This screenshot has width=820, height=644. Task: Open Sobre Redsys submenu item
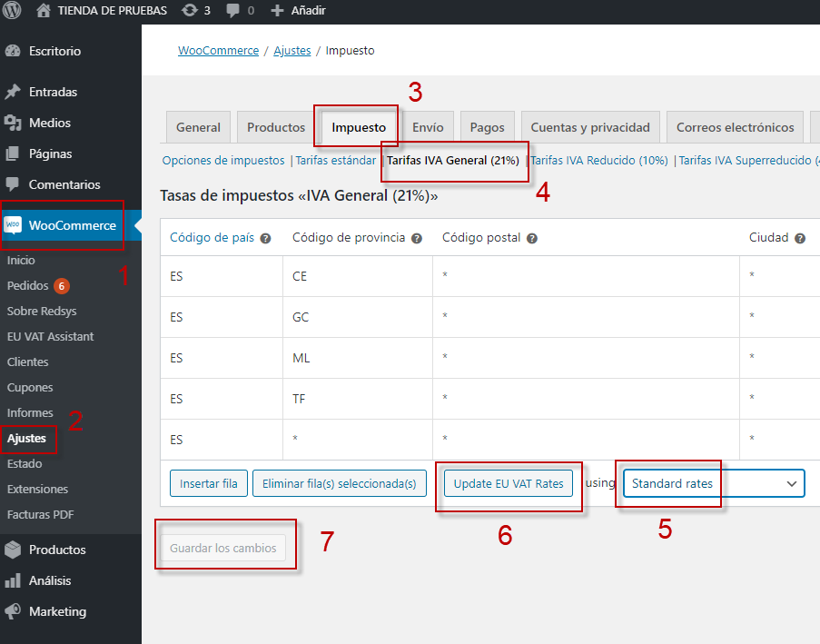coord(42,311)
